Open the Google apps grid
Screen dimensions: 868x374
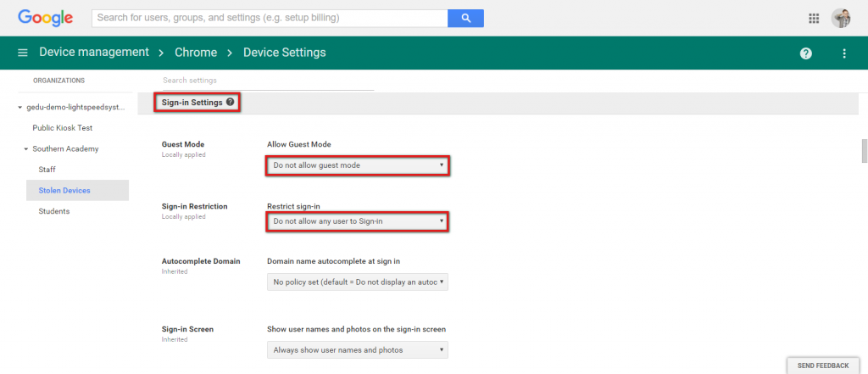pyautogui.click(x=813, y=19)
